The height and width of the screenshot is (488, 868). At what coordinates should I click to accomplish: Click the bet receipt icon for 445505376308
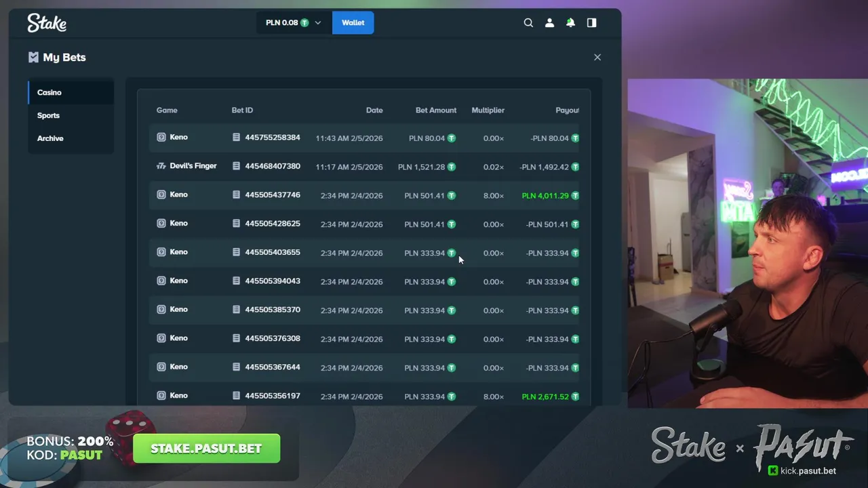tap(236, 338)
